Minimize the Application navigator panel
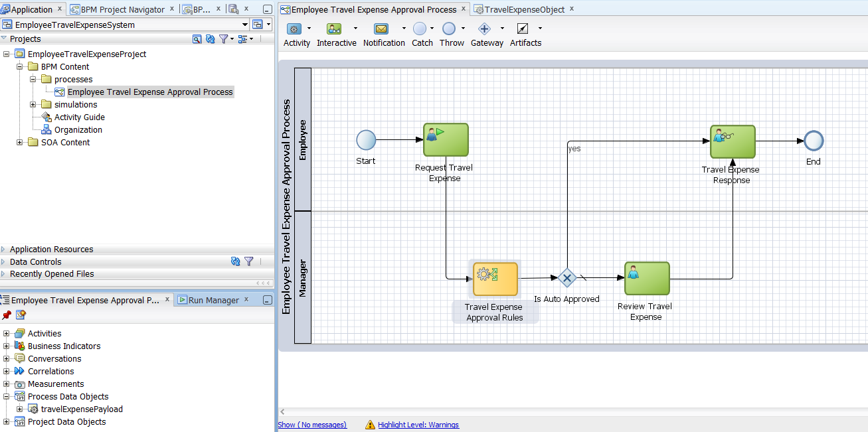Image resolution: width=868 pixels, height=432 pixels. pos(267,10)
